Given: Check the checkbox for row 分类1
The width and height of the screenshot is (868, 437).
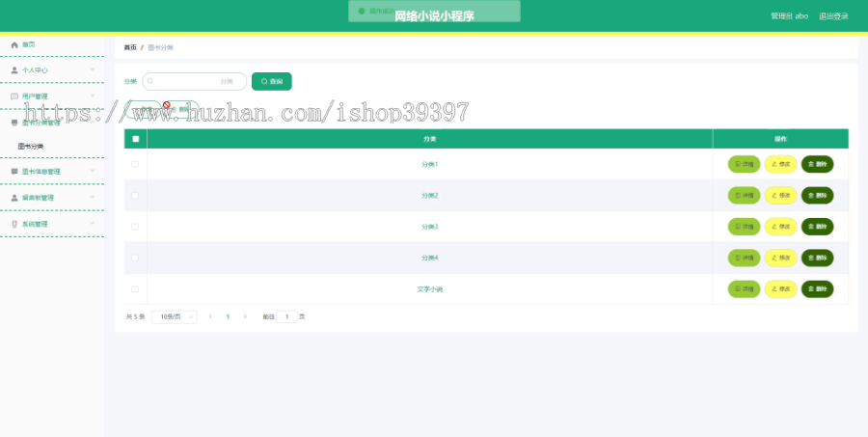Looking at the screenshot, I should (134, 165).
